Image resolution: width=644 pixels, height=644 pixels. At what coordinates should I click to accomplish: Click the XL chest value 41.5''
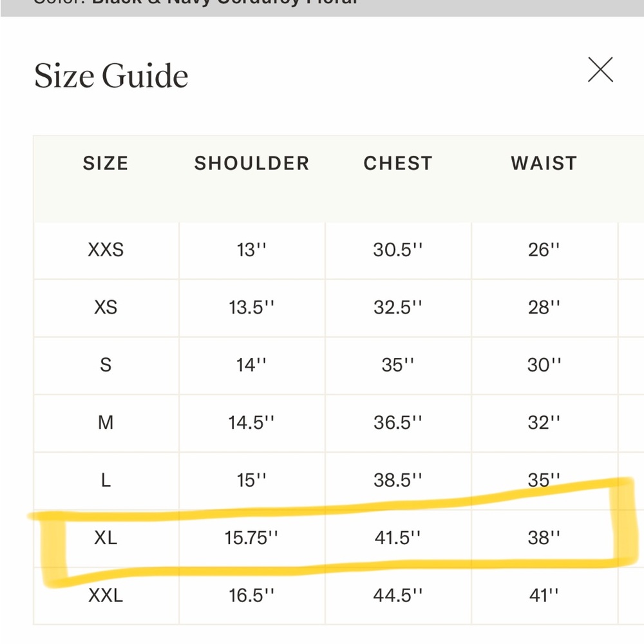(x=397, y=538)
